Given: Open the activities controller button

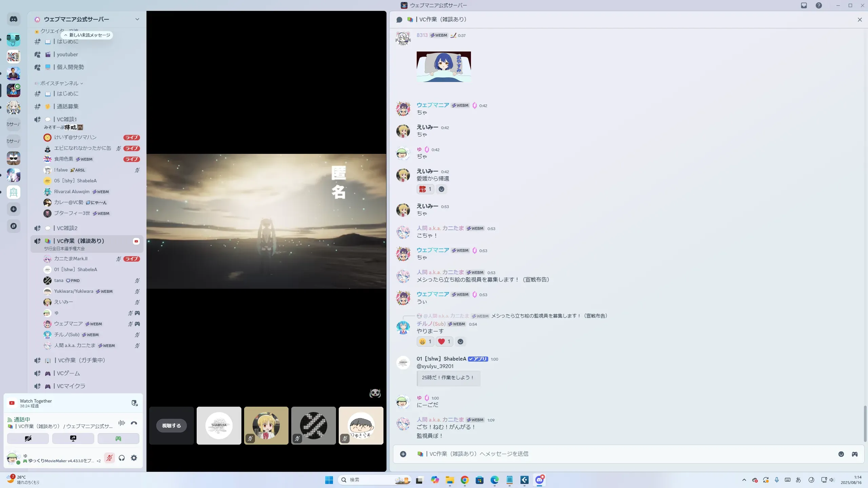Looking at the screenshot, I should click(118, 439).
